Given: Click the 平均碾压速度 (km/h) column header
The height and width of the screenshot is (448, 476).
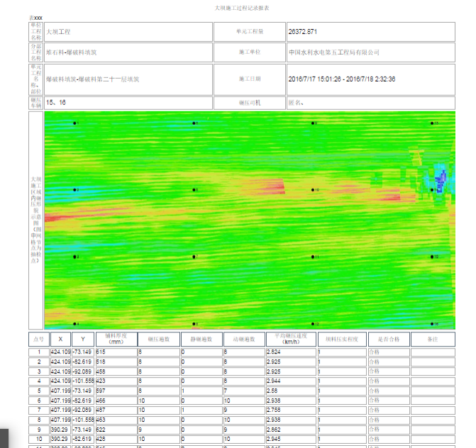Looking at the screenshot, I should point(291,339).
